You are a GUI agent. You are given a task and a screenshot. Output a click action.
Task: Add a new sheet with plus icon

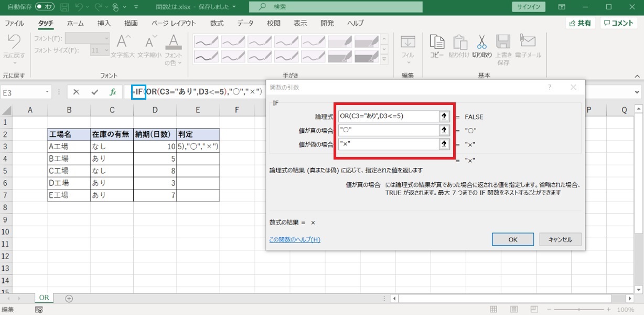tap(69, 298)
